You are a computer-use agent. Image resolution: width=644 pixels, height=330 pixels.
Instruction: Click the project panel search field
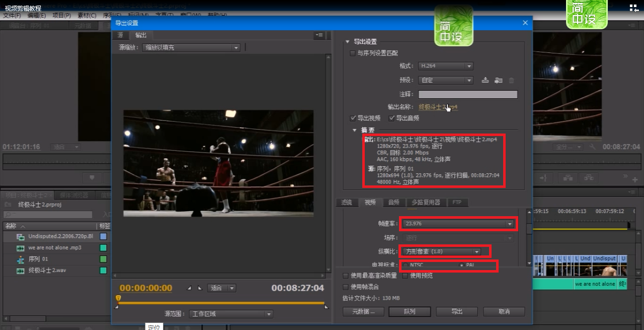[48, 215]
